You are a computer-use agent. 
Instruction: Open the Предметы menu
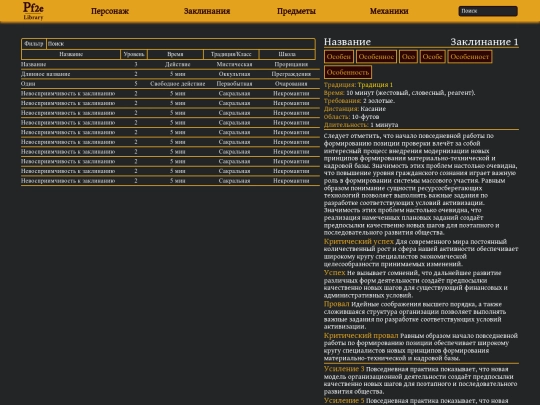pyautogui.click(x=296, y=11)
